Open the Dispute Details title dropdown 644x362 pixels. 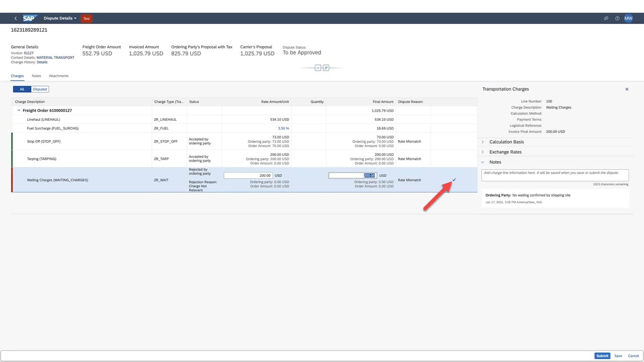(x=60, y=18)
